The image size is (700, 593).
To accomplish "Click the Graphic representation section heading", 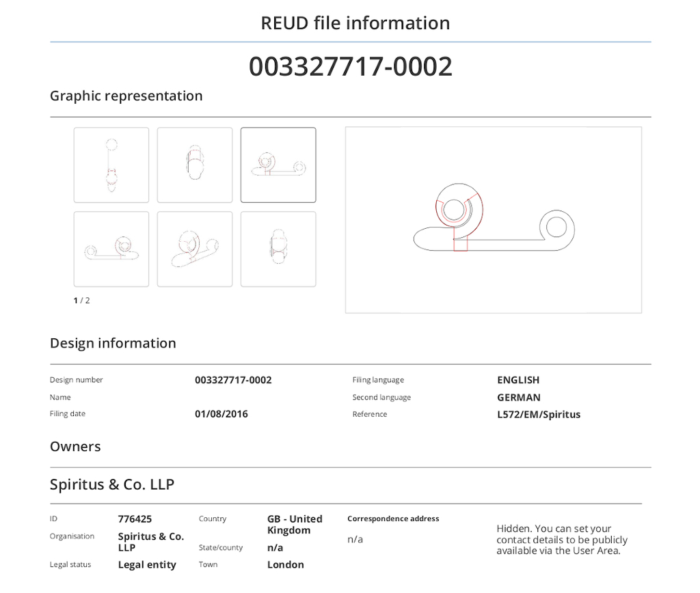I will coord(126,96).
